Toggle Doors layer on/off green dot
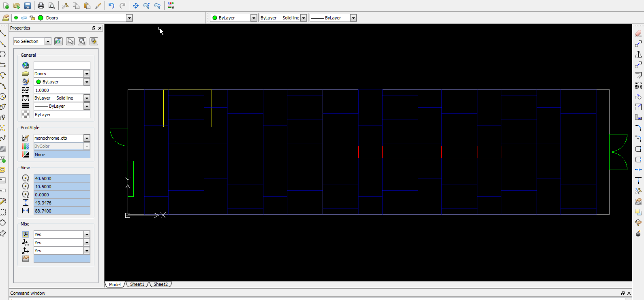 pos(16,18)
